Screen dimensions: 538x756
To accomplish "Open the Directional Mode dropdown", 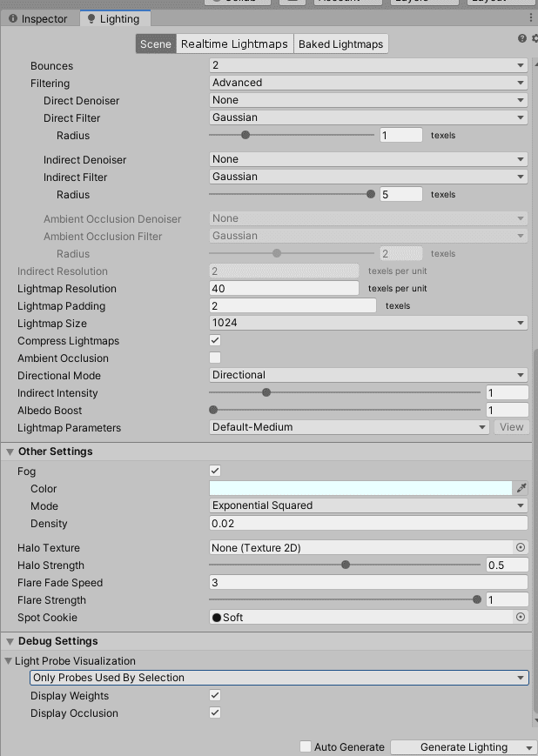I will [x=368, y=375].
